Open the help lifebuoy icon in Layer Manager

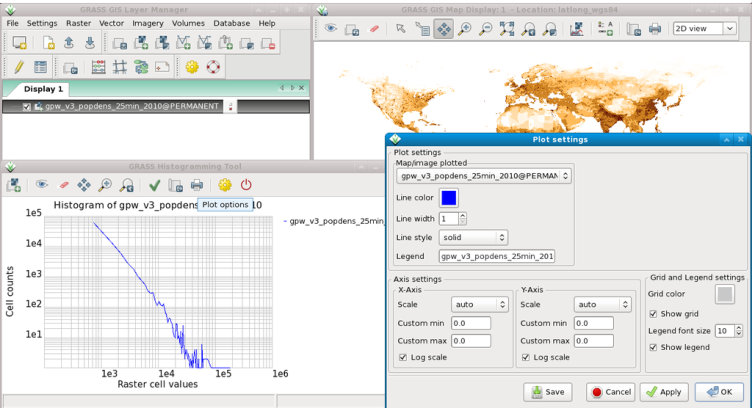coord(213,67)
